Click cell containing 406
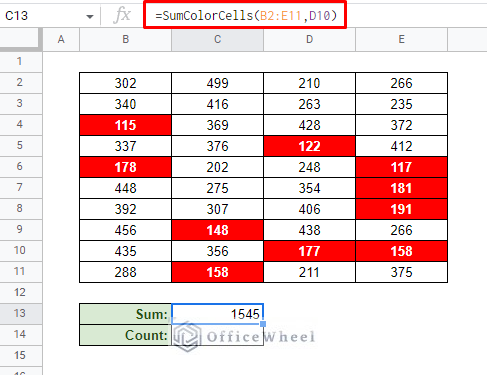Screen dimensions: 487x375 pos(309,209)
